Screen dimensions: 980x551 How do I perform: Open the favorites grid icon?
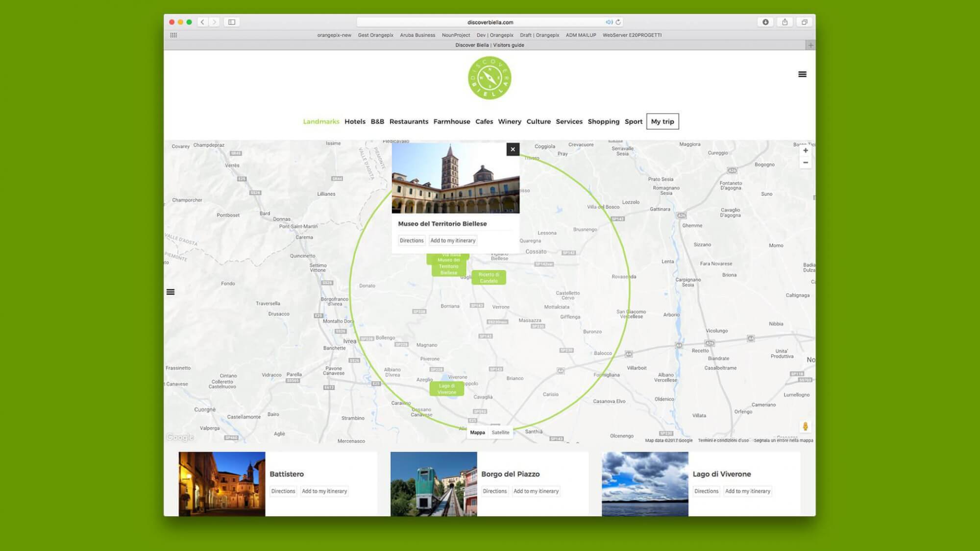(173, 35)
